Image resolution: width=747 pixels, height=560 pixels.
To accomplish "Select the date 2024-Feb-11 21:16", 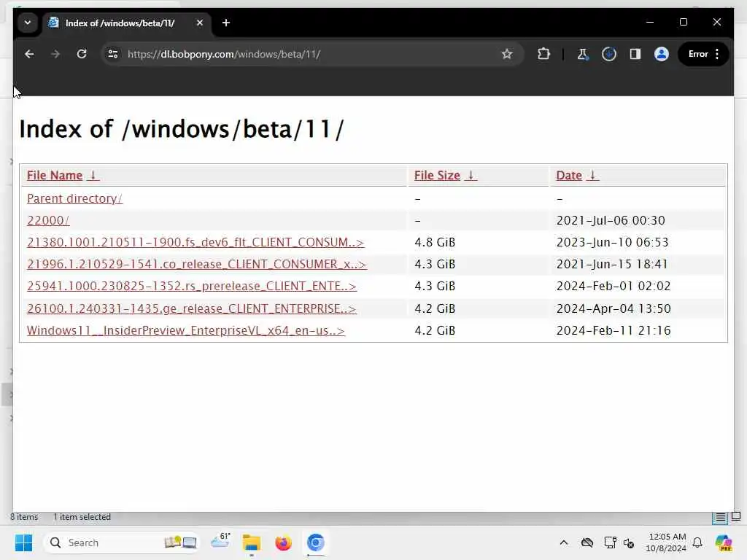I will tap(614, 330).
